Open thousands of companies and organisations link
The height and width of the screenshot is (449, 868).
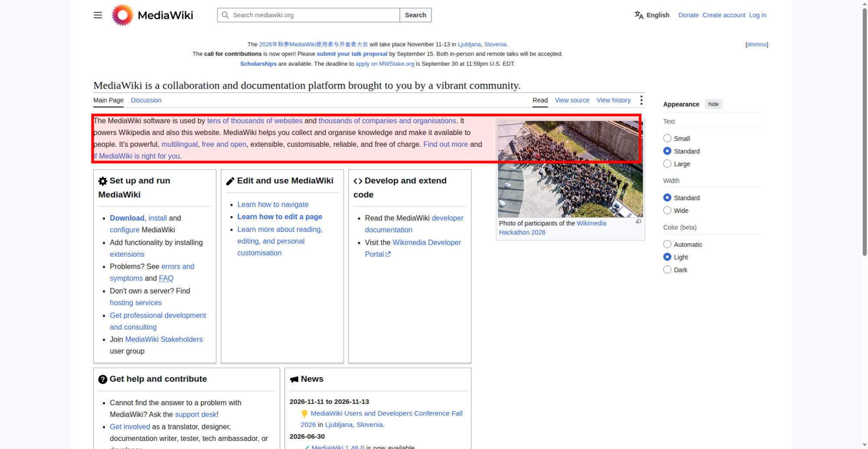pyautogui.click(x=387, y=121)
